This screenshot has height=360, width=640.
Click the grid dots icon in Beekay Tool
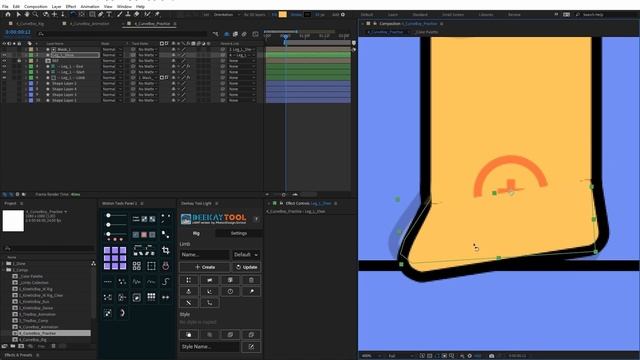[x=189, y=280]
